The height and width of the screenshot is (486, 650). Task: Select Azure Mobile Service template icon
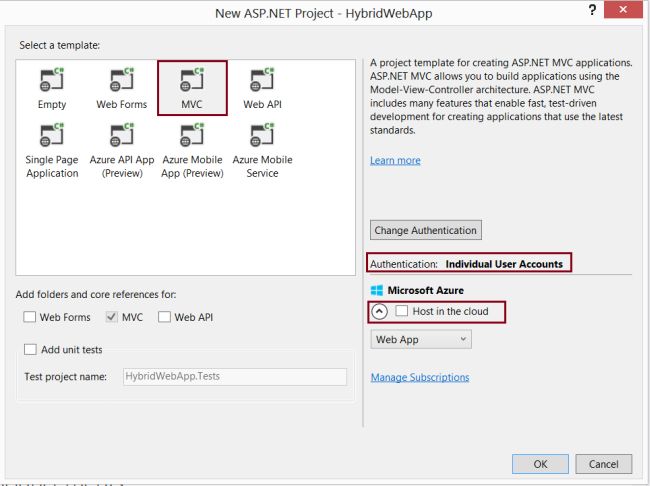[x=262, y=135]
